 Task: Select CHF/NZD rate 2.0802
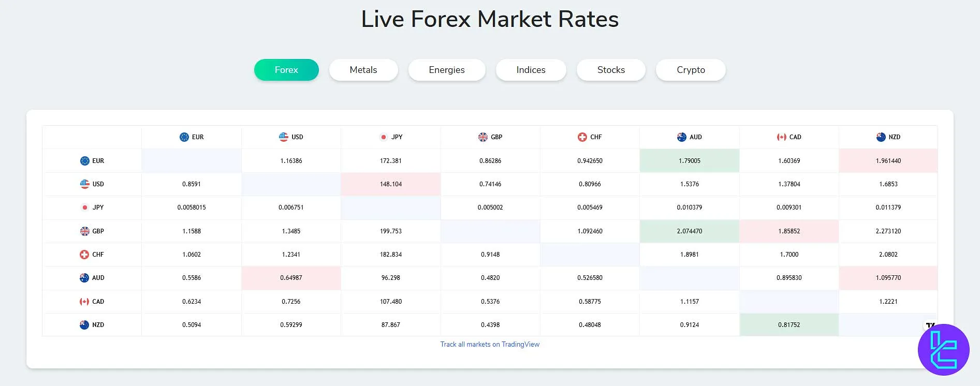coord(888,255)
